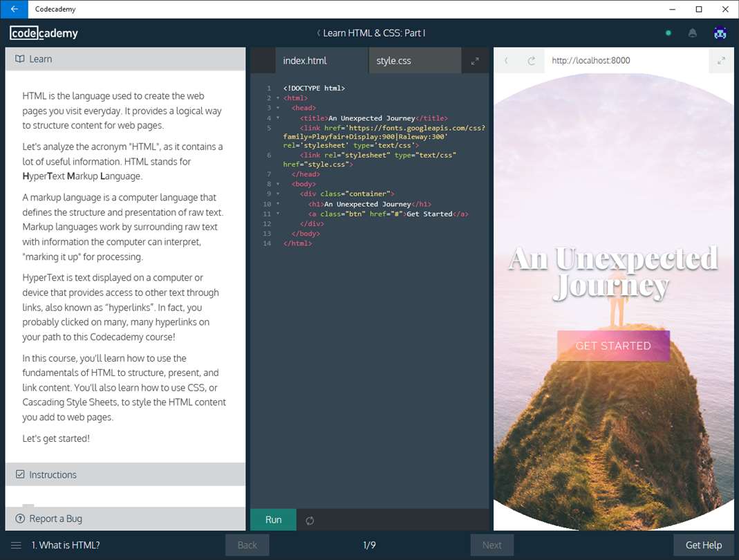This screenshot has height=560, width=739.
Task: Click the div class="container" code line
Action: pyautogui.click(x=347, y=194)
